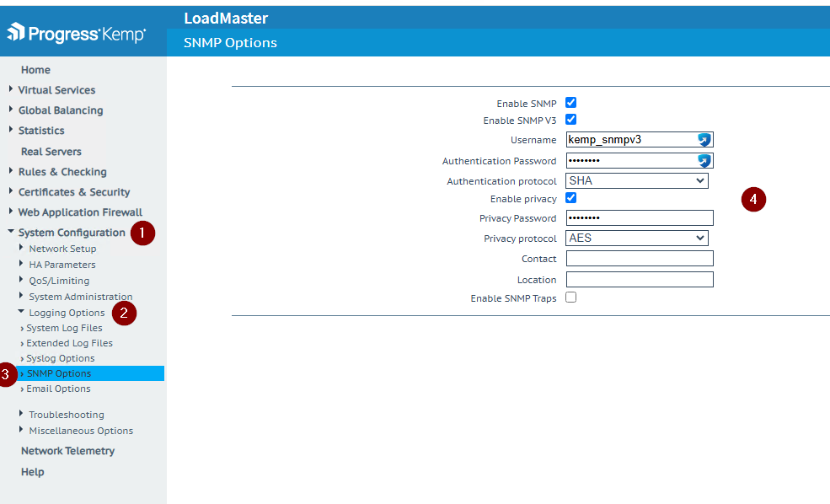
Task: Expand the Troubleshooting arrow
Action: tap(21, 413)
